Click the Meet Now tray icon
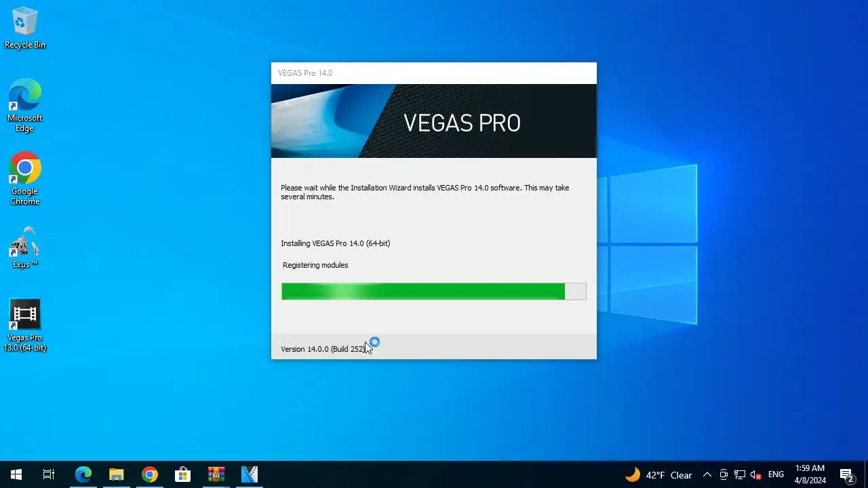The image size is (868, 488). tap(724, 474)
